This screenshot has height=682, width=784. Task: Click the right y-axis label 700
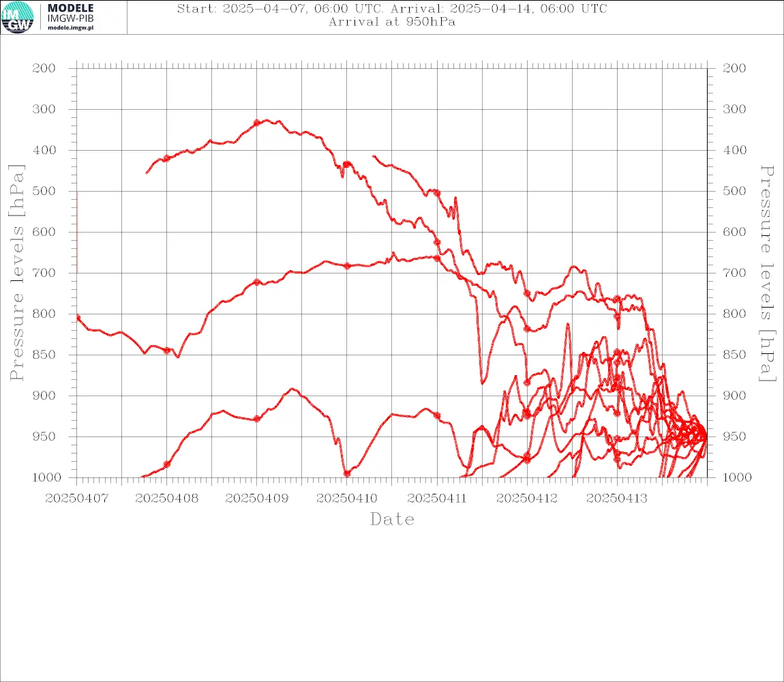(x=734, y=273)
